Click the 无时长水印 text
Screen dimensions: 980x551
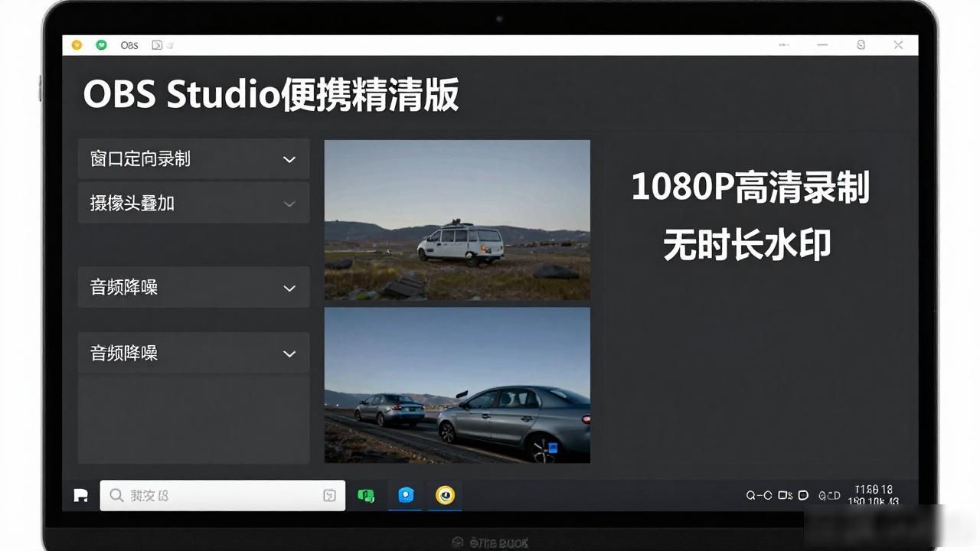pyautogui.click(x=747, y=245)
